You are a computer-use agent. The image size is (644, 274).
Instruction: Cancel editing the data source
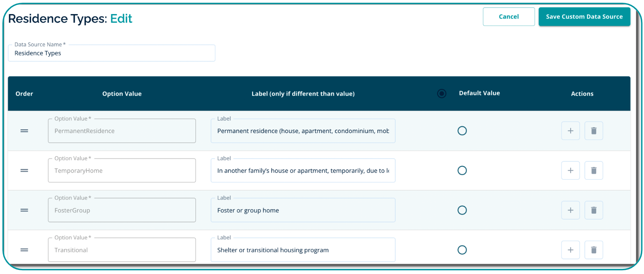pyautogui.click(x=508, y=16)
